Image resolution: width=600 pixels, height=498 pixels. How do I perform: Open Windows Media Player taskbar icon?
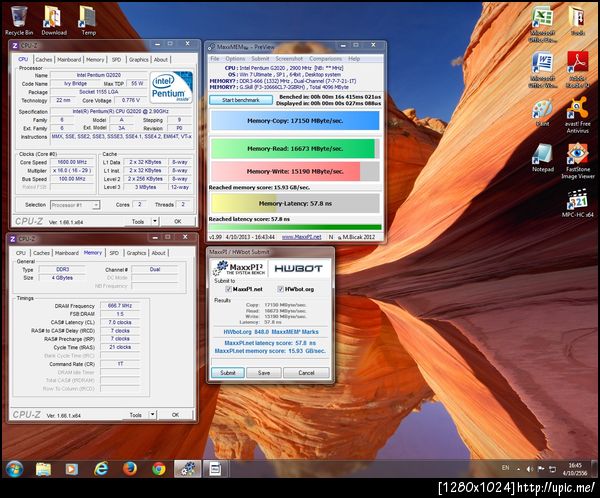pyautogui.click(x=72, y=469)
